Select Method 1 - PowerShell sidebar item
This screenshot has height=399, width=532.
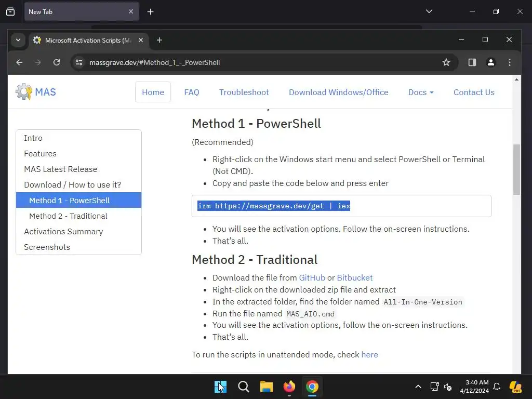(79, 200)
